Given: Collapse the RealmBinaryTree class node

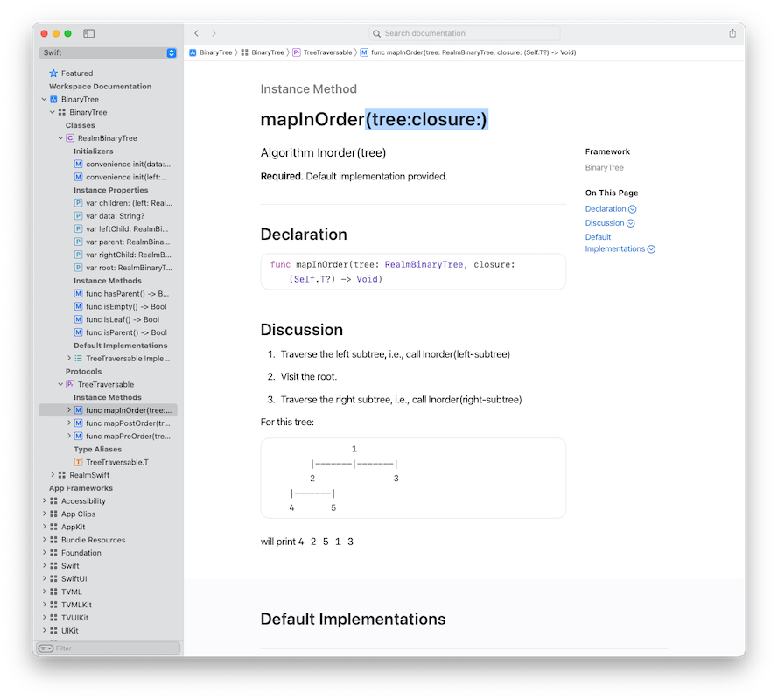Looking at the screenshot, I should pos(60,138).
